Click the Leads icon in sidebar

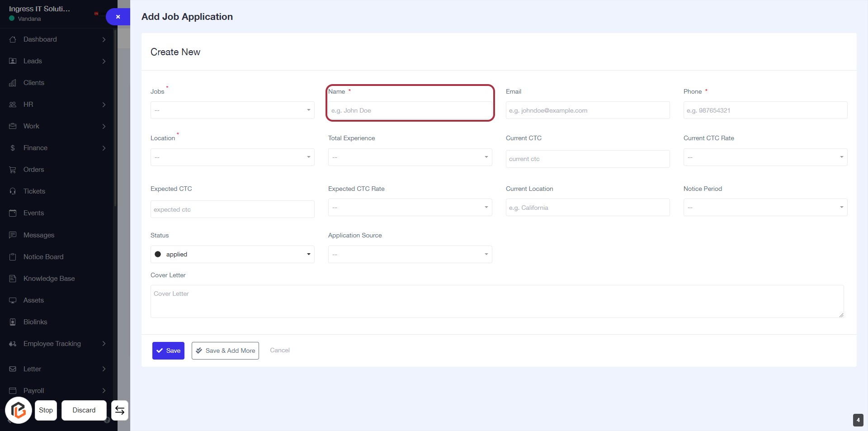pos(13,61)
